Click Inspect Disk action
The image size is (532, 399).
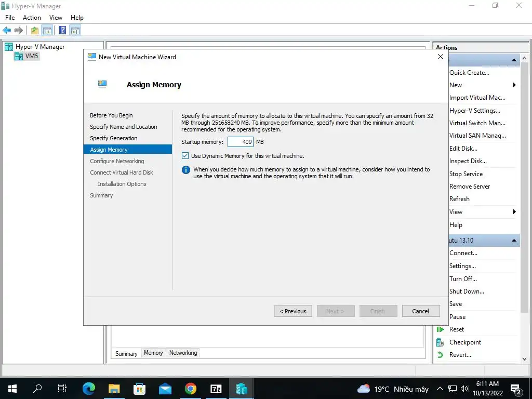pyautogui.click(x=468, y=161)
